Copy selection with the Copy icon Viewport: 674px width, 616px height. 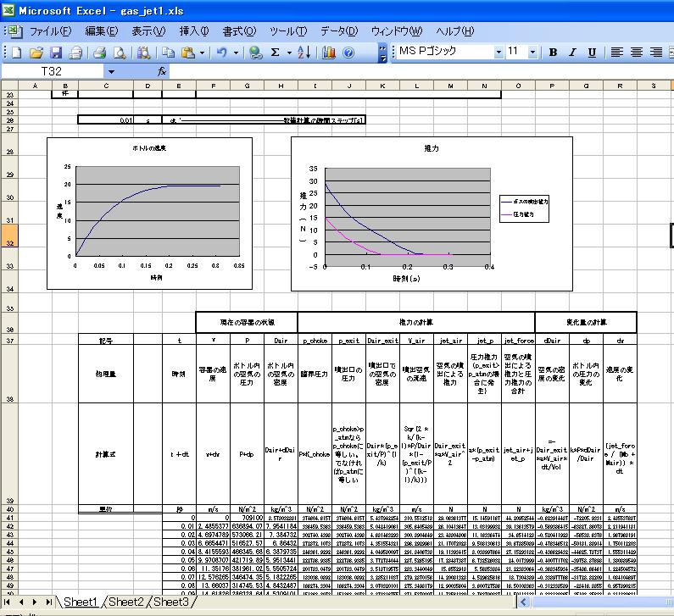(x=168, y=53)
